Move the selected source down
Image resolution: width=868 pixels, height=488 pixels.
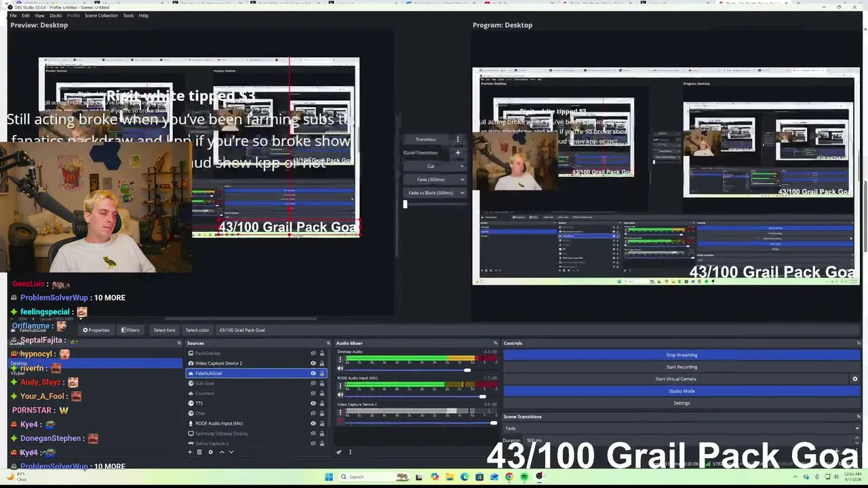pos(231,452)
